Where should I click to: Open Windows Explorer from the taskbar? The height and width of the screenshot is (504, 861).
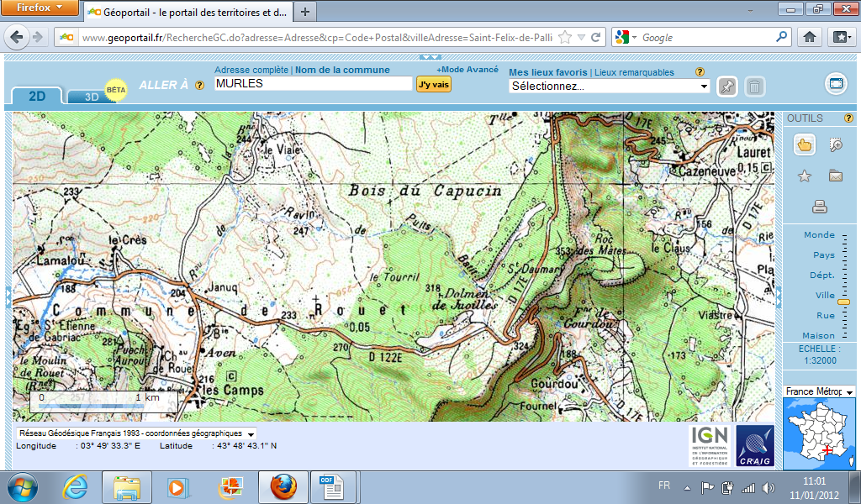(127, 487)
